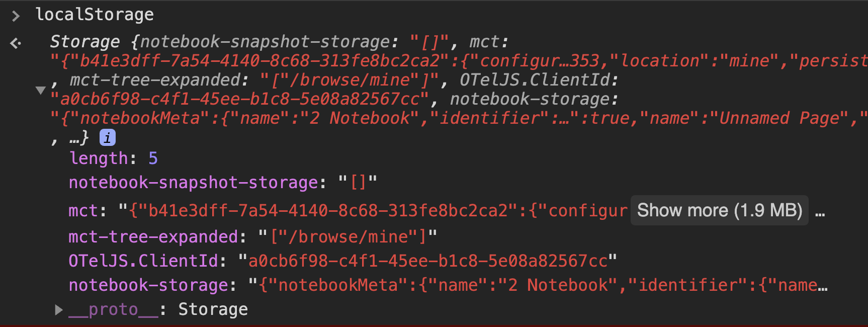This screenshot has width=868, height=327.
Task: Collapse the expanded Storage object triangle
Action: point(41,91)
